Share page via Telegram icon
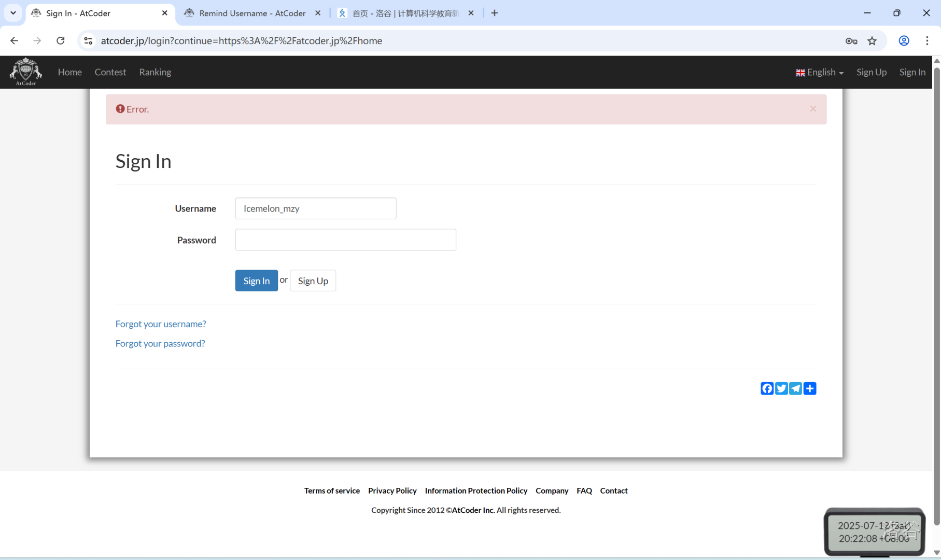The width and height of the screenshot is (941, 560). pyautogui.click(x=795, y=388)
